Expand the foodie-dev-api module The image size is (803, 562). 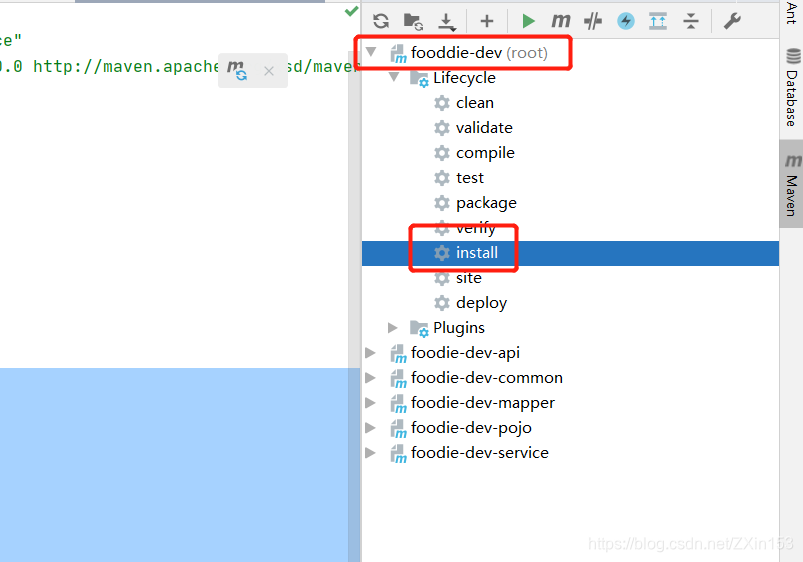point(370,352)
